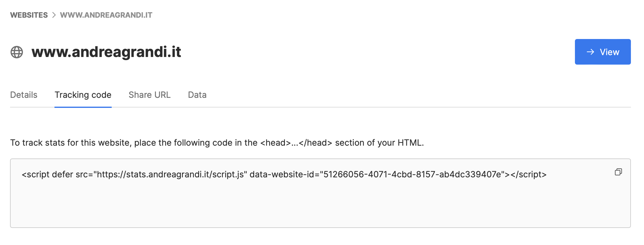The width and height of the screenshot is (644, 245).
Task: Click WWW.ANDREAGRANDI.IT breadcrumb item
Action: pos(106,15)
